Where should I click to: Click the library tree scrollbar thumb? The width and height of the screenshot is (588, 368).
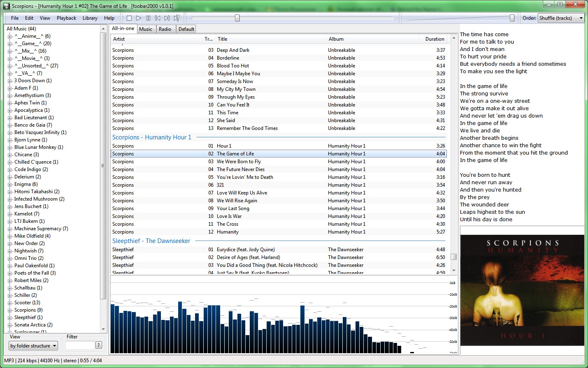(x=103, y=166)
